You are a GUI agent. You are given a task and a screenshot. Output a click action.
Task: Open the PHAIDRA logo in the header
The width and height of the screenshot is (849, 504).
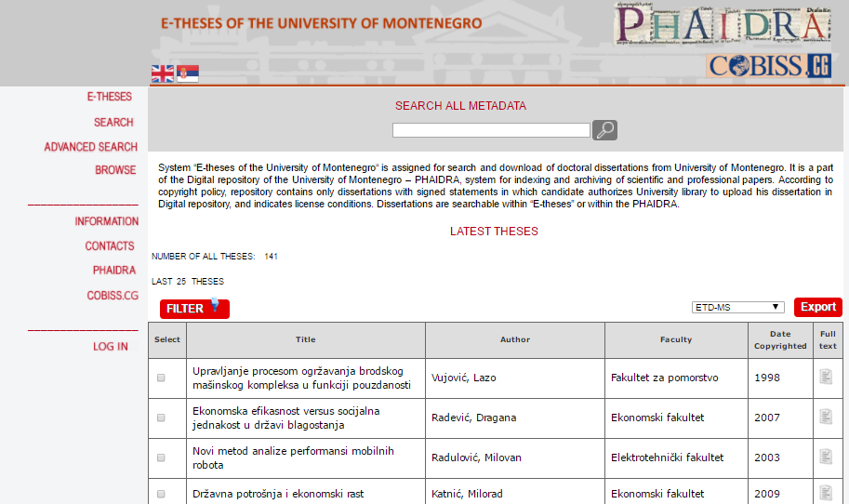click(723, 24)
